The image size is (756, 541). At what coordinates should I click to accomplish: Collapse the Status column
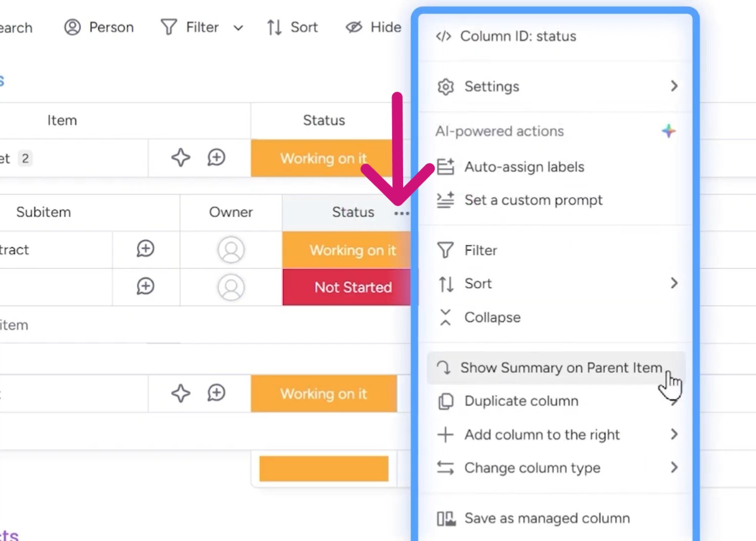[x=492, y=317]
